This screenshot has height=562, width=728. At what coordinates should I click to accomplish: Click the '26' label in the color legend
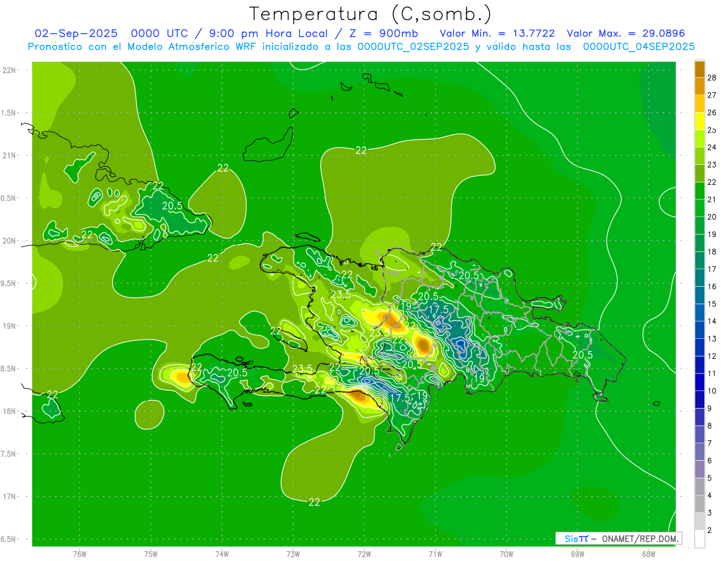(x=713, y=113)
